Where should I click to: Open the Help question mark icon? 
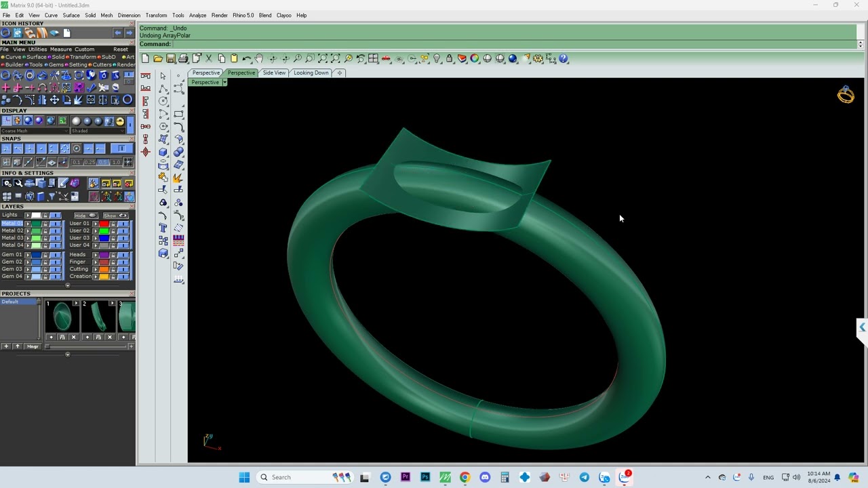pos(564,59)
